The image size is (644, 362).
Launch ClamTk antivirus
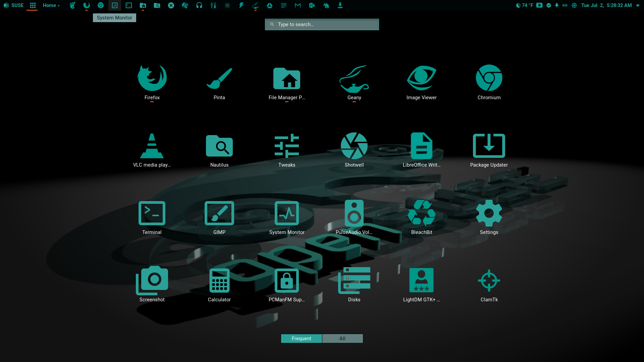coord(489,285)
